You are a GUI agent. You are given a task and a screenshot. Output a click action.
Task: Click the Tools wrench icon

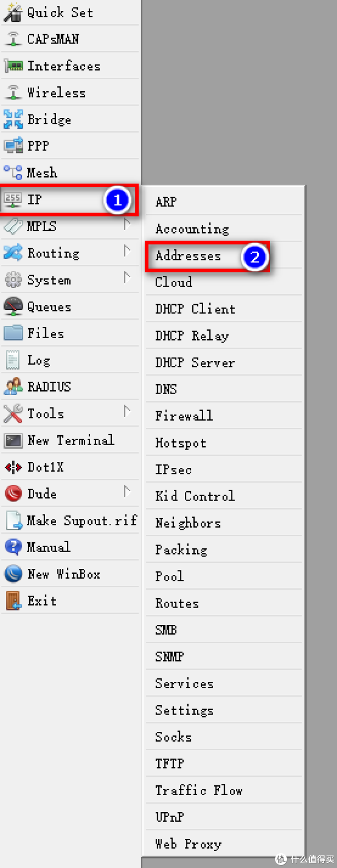[x=13, y=413]
